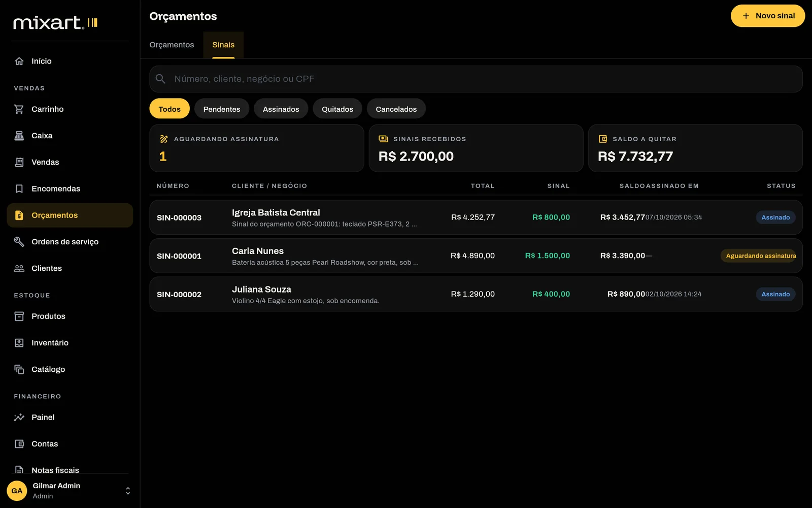Click the Caixa register icon
812x508 pixels.
(19, 136)
